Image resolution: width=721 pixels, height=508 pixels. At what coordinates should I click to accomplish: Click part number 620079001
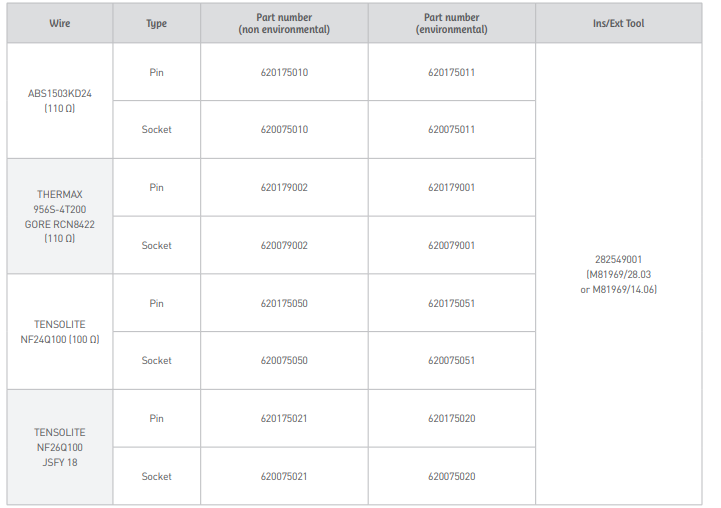click(452, 246)
